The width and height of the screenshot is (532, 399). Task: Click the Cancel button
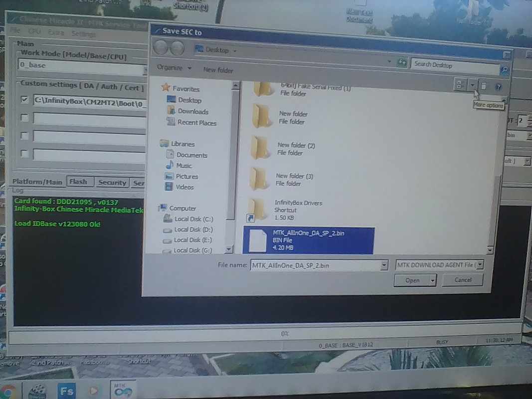tap(463, 280)
